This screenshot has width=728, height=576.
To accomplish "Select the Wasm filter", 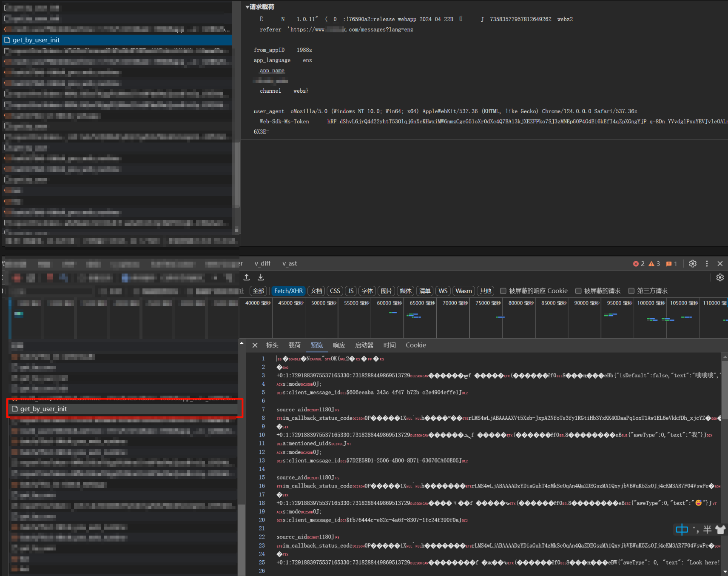I will (x=464, y=291).
